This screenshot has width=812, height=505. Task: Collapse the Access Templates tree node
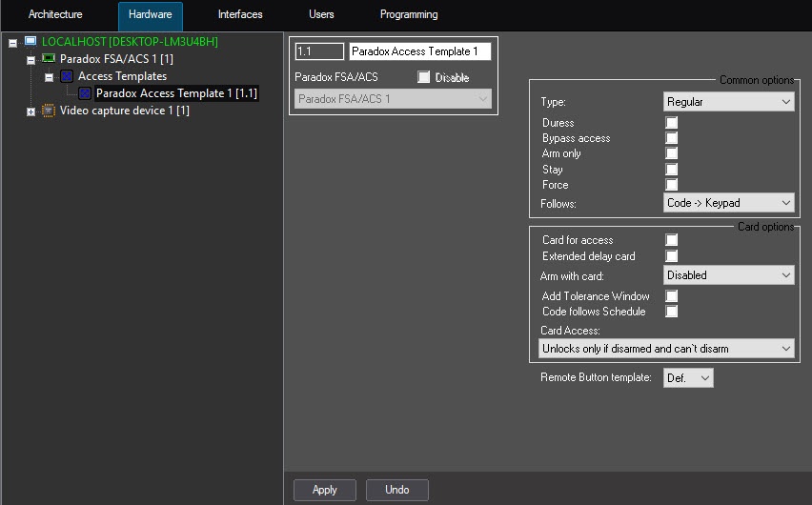click(49, 77)
